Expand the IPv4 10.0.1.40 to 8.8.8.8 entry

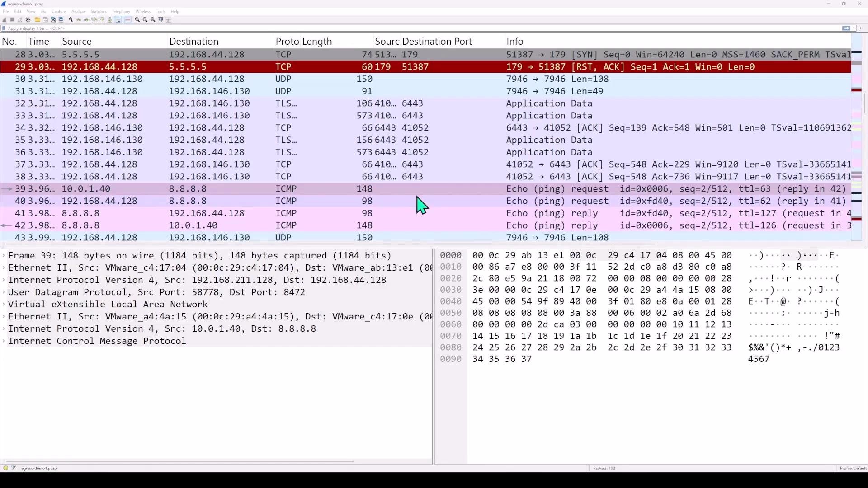[4, 329]
